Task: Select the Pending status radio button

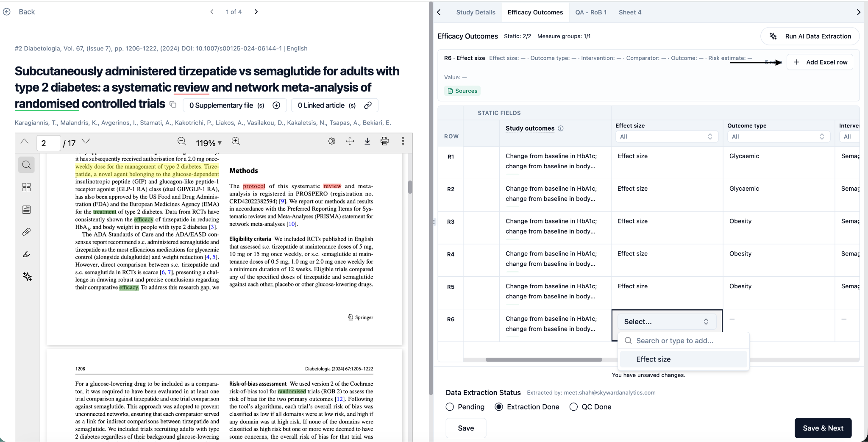Action: pyautogui.click(x=450, y=407)
